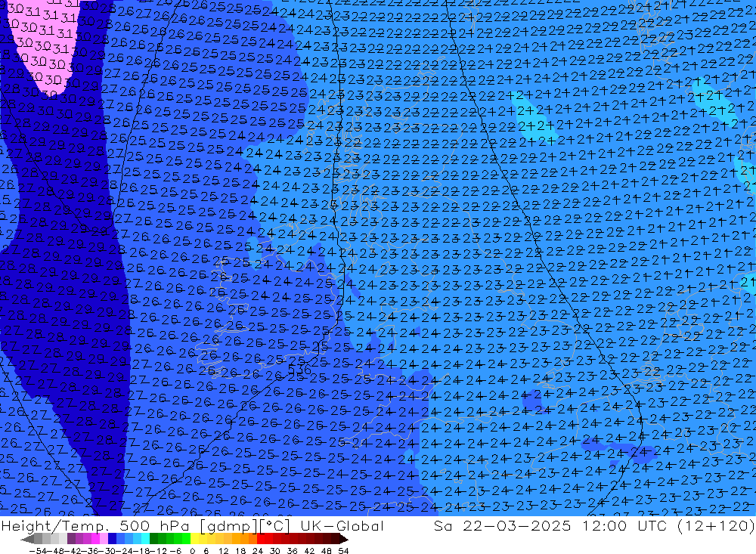Click the '0' legend scale label
The width and height of the screenshot is (756, 554).
click(x=192, y=551)
